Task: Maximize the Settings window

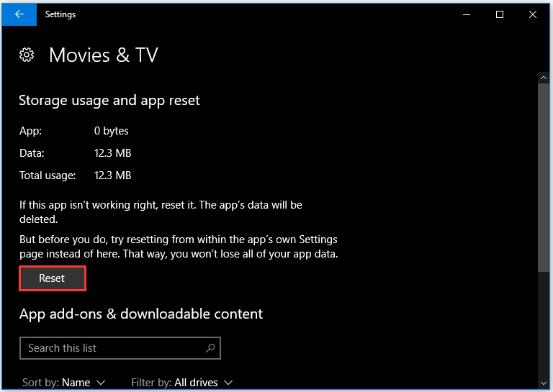Action: 500,14
